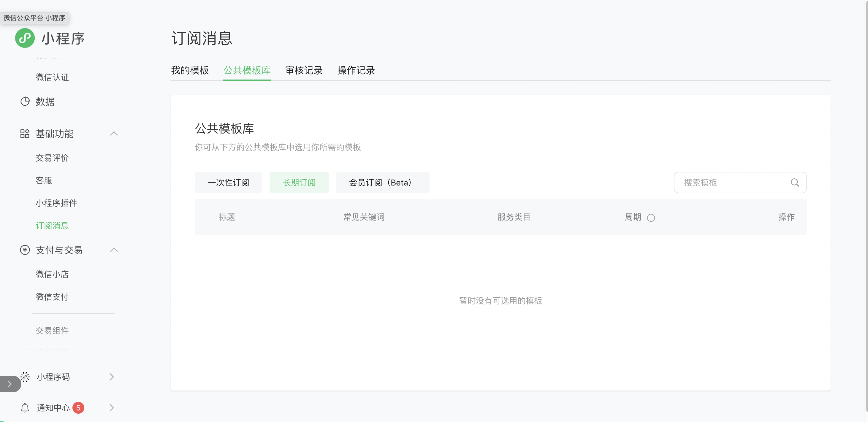Collapse the 基础功能 section chevron
This screenshot has height=422, width=868.
114,134
